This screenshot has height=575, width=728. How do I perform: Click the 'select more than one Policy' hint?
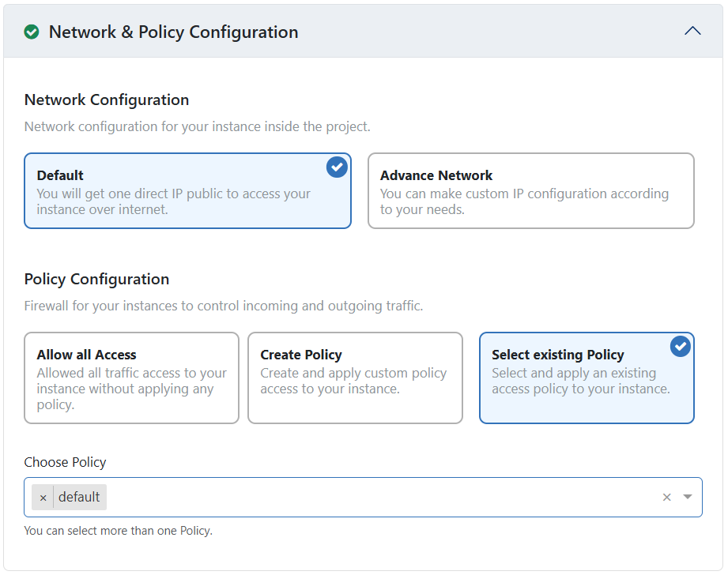click(x=118, y=532)
